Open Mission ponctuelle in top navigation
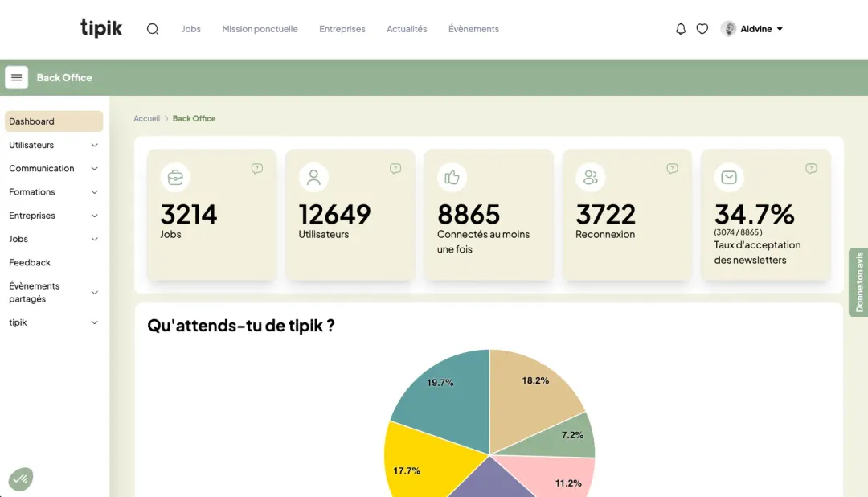Viewport: 868px width, 497px height. 260,29
